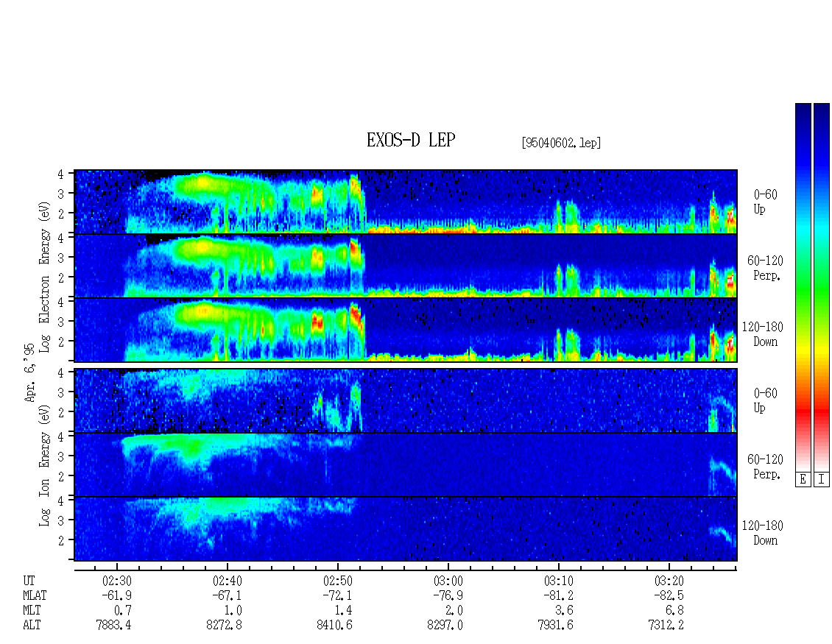This screenshot has width=832, height=644.
Task: Click the EXOS-D LEP plot title
Action: 411,140
